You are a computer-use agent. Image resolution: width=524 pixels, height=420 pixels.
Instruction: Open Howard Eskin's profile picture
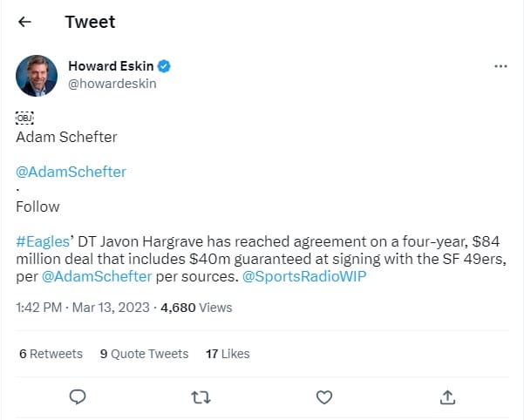(x=37, y=75)
